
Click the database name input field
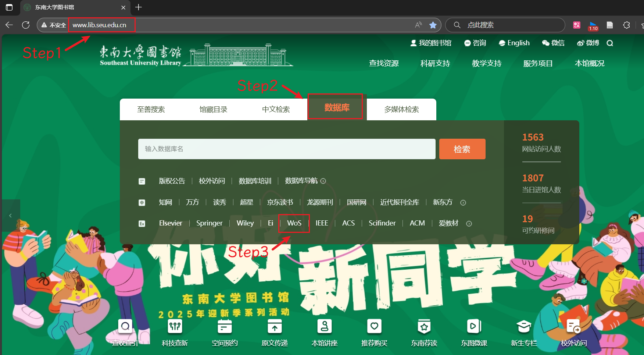coord(286,149)
